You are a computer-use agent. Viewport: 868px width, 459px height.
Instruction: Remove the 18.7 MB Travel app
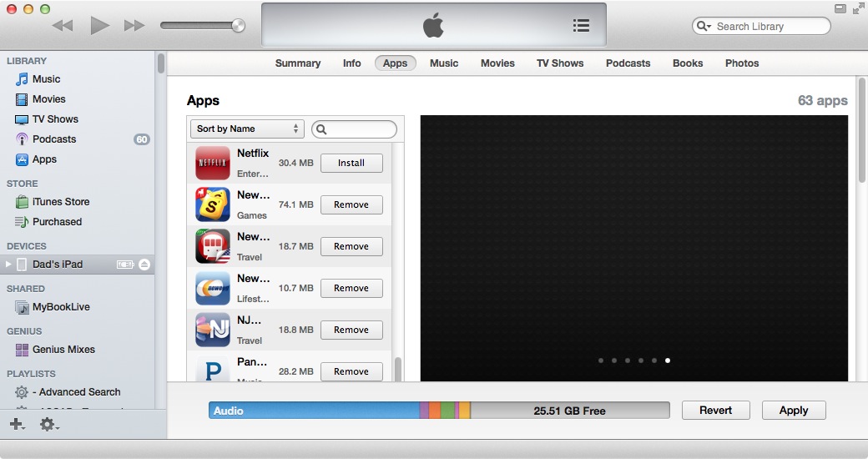[x=351, y=246]
